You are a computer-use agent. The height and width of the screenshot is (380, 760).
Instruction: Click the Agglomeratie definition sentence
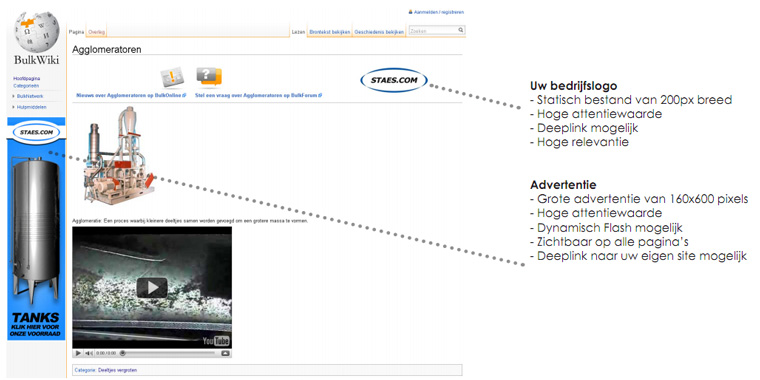[x=190, y=221]
